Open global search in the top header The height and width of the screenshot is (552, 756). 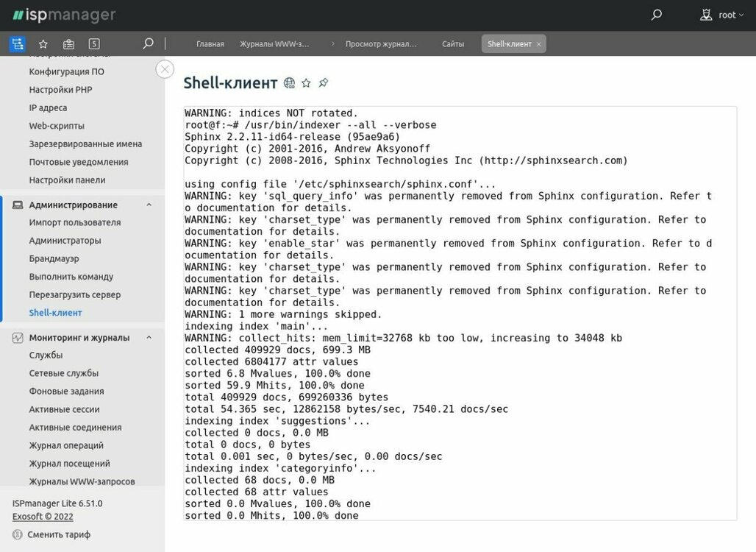(x=657, y=15)
